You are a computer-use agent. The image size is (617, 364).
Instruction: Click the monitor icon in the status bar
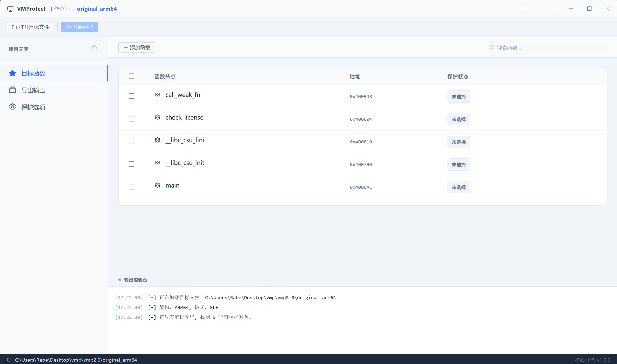coord(9,360)
